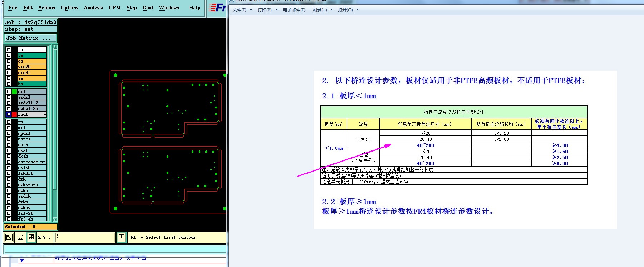Screen dimensions: 644x267
Task: Open the 打印(P) dropdown in viewer
Action: point(267,10)
